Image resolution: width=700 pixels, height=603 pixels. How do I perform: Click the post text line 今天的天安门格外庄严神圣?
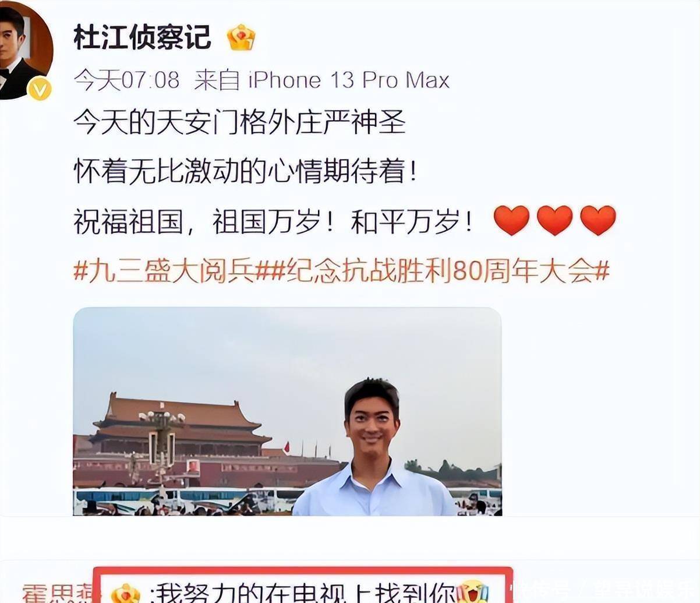tap(239, 124)
